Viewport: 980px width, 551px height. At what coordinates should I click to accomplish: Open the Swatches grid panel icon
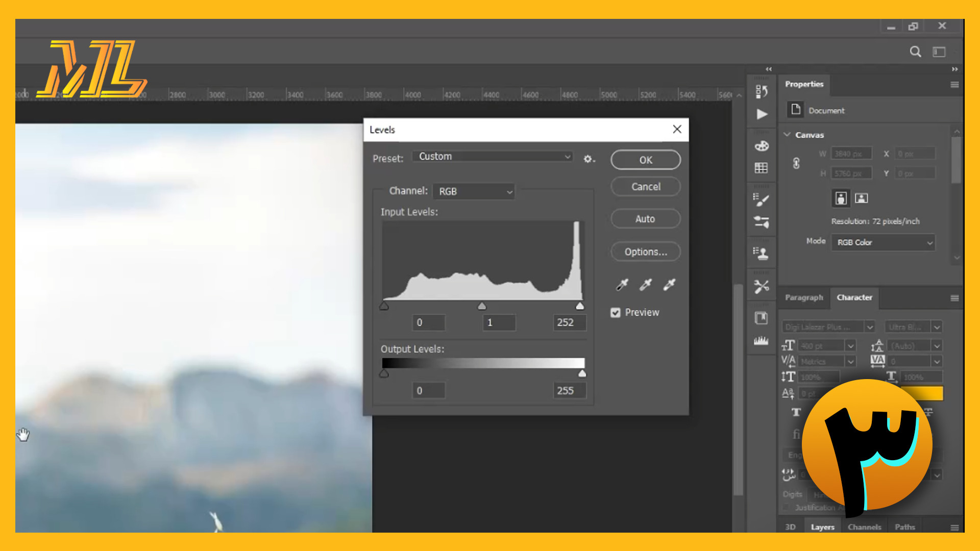point(761,168)
